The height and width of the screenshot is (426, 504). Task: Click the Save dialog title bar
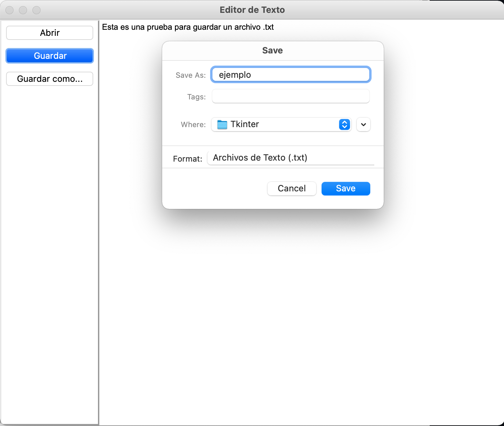tap(272, 50)
